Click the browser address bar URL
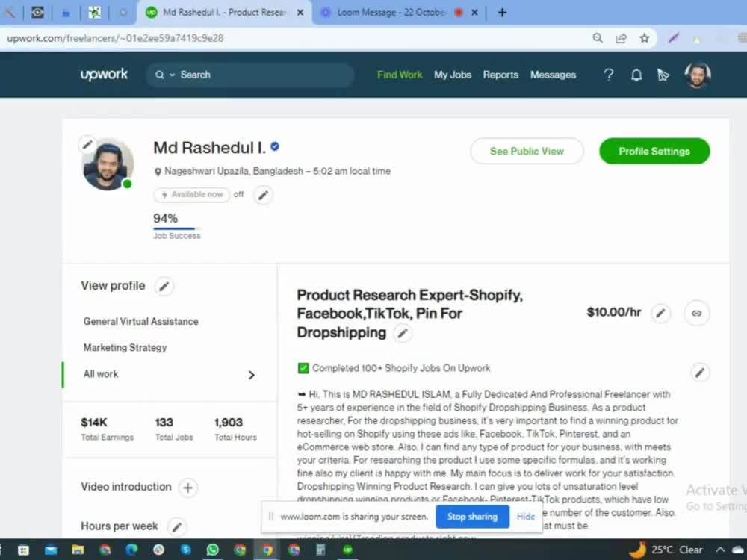 [115, 38]
